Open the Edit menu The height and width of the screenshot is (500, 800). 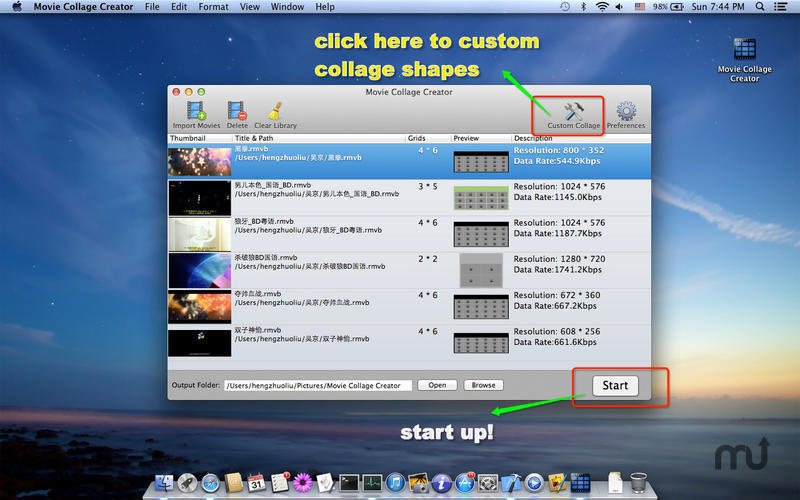pyautogui.click(x=179, y=7)
